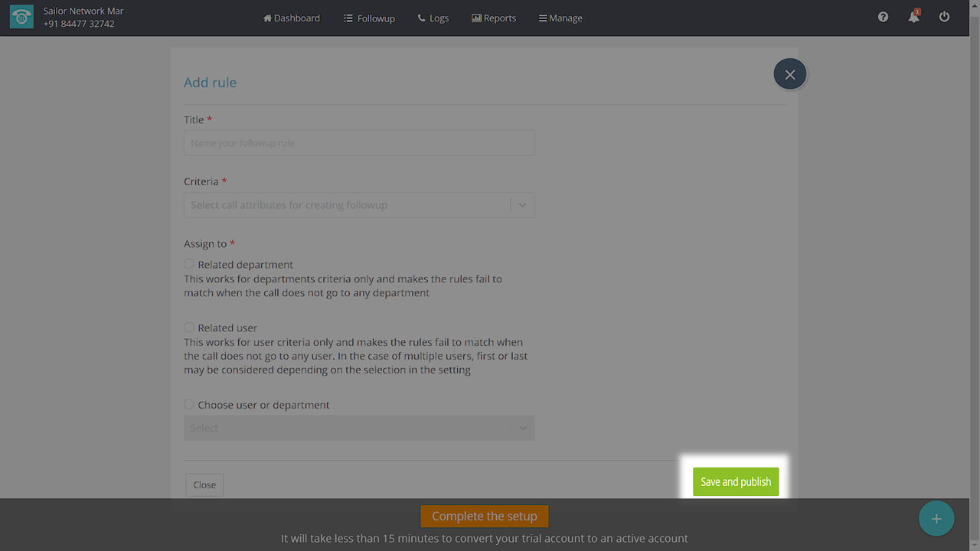
Task: Click the power logout icon
Action: pyautogui.click(x=944, y=17)
